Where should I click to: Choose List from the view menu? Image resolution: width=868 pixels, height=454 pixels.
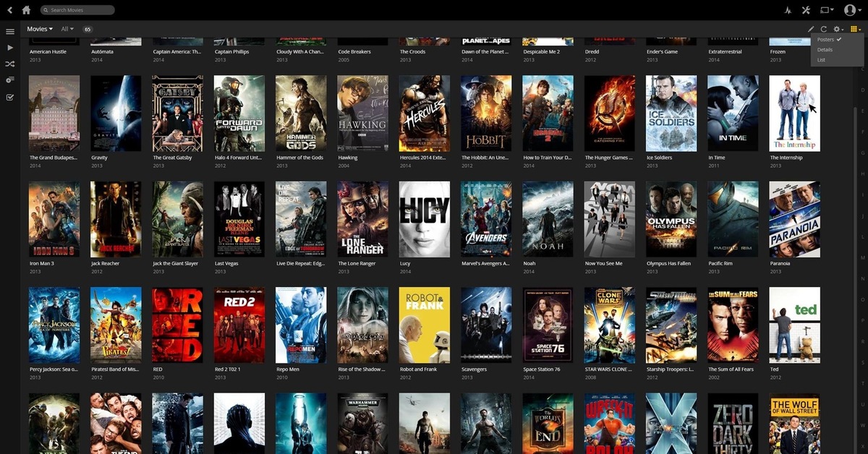(x=821, y=60)
